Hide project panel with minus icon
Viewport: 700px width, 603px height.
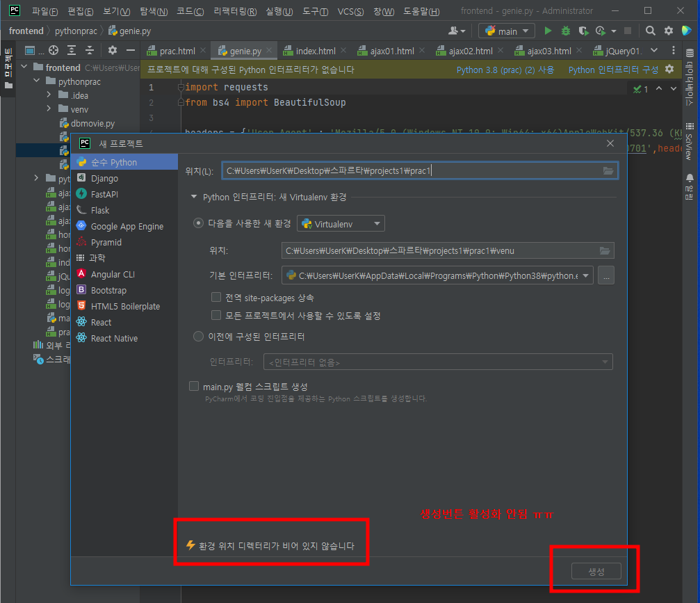coord(131,51)
